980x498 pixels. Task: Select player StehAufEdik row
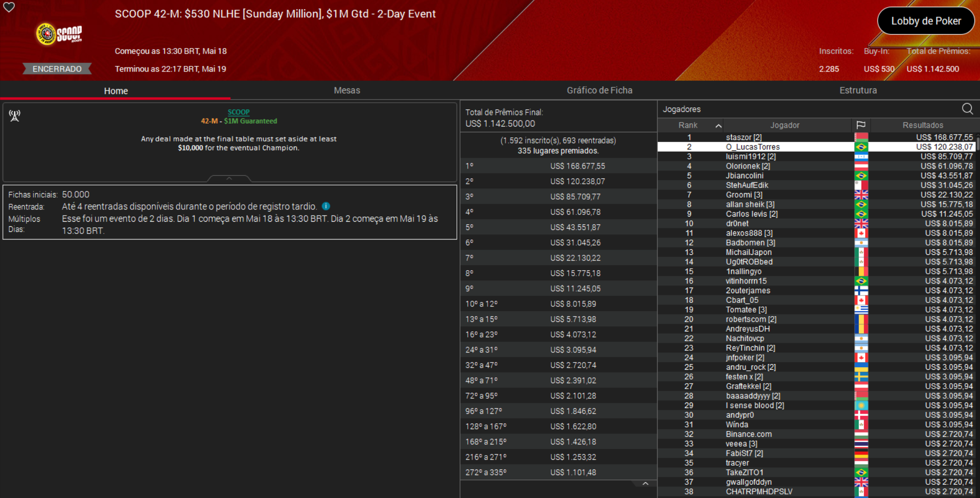[x=816, y=185]
